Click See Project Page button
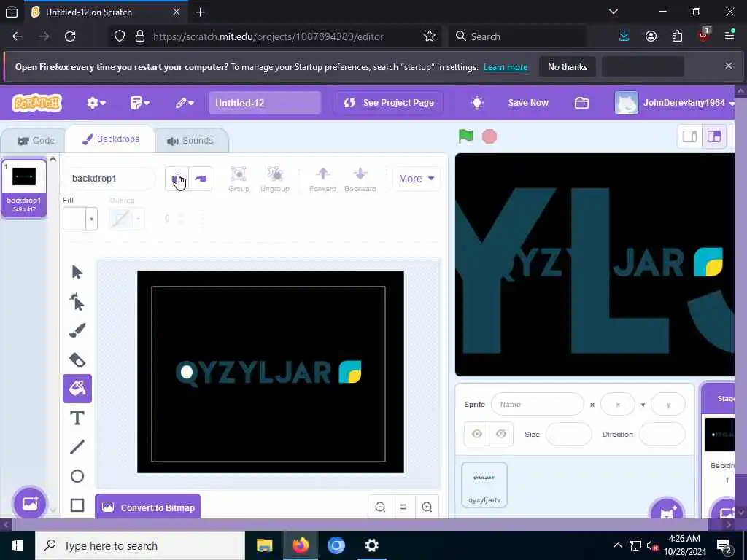747x560 pixels. click(x=388, y=103)
